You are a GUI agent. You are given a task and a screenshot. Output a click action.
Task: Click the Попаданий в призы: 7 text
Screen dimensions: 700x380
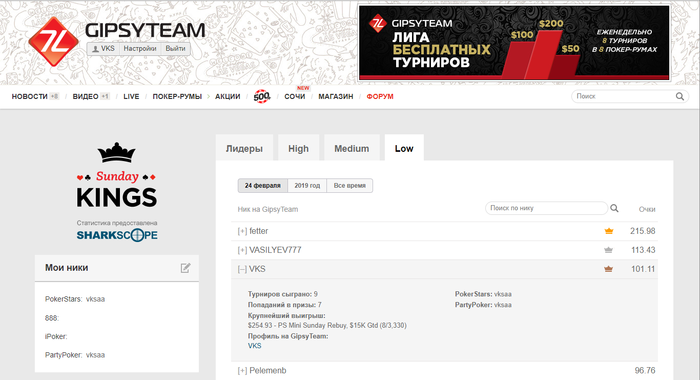click(x=285, y=305)
